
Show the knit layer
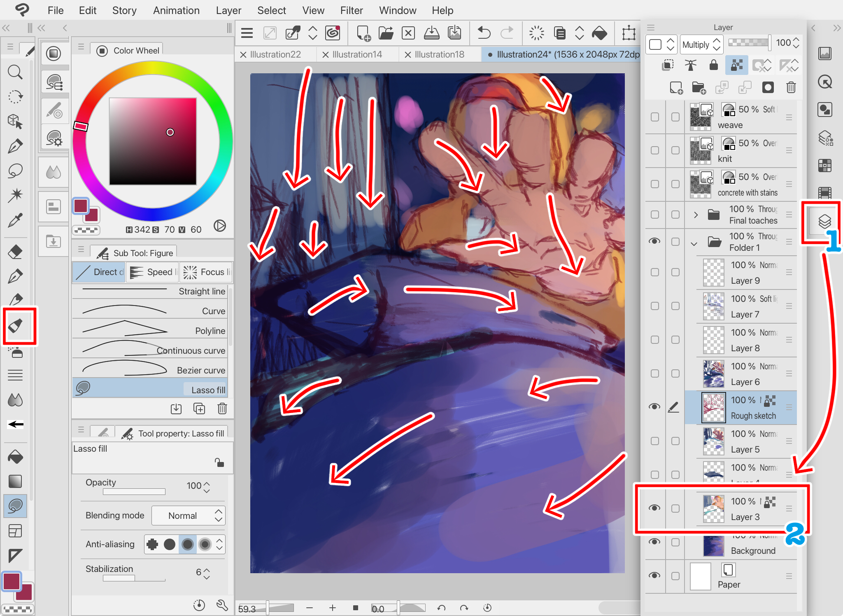[654, 150]
